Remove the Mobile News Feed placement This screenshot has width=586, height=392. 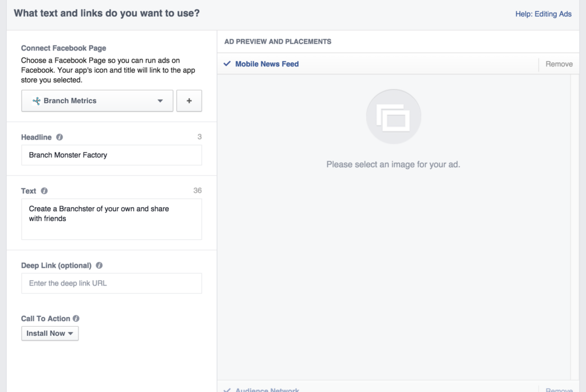coord(558,64)
